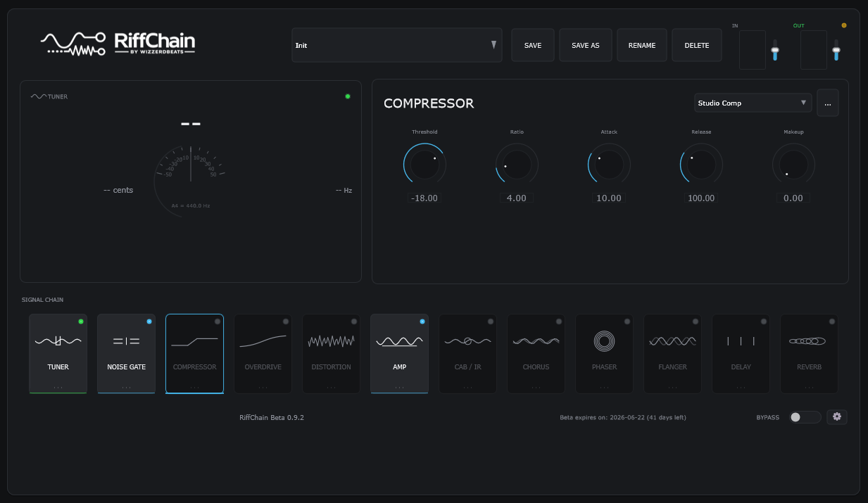Expand the Noise Gate dots handle
The width and height of the screenshot is (868, 503).
pyautogui.click(x=126, y=387)
